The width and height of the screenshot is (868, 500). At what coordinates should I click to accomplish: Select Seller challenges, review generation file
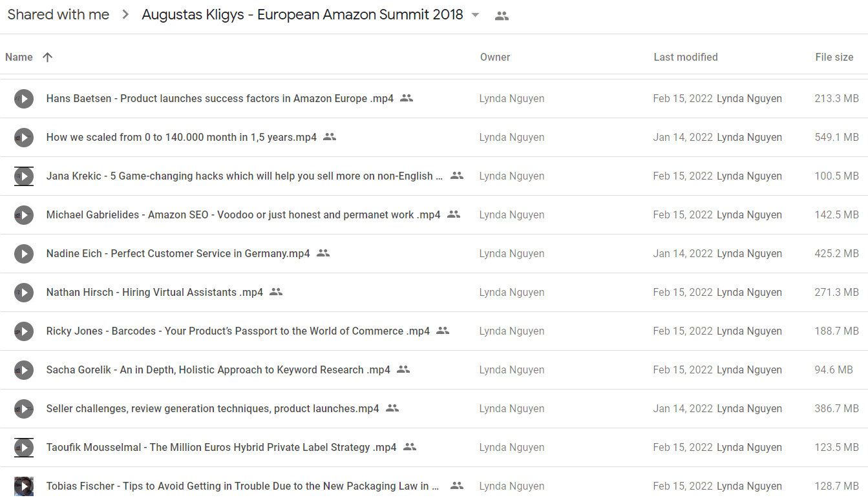point(213,409)
